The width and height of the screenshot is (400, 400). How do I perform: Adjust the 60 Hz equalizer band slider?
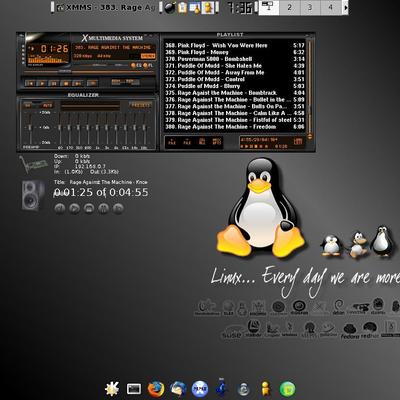(x=60, y=128)
